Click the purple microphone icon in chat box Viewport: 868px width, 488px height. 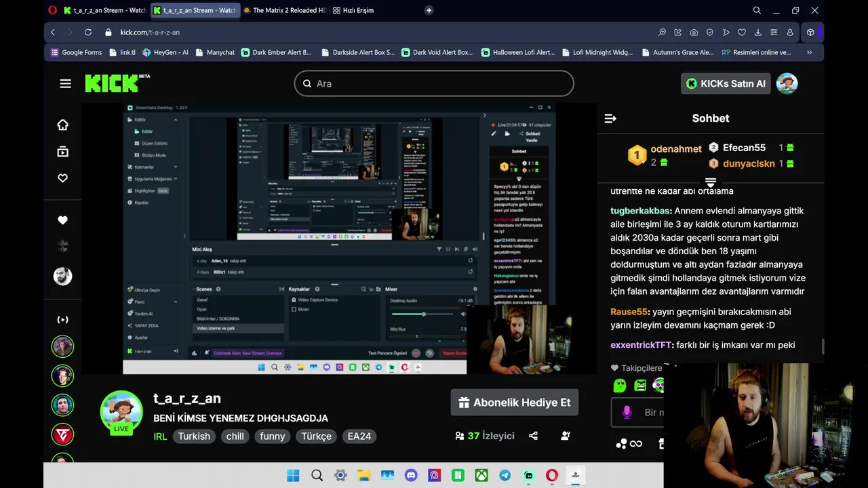627,412
